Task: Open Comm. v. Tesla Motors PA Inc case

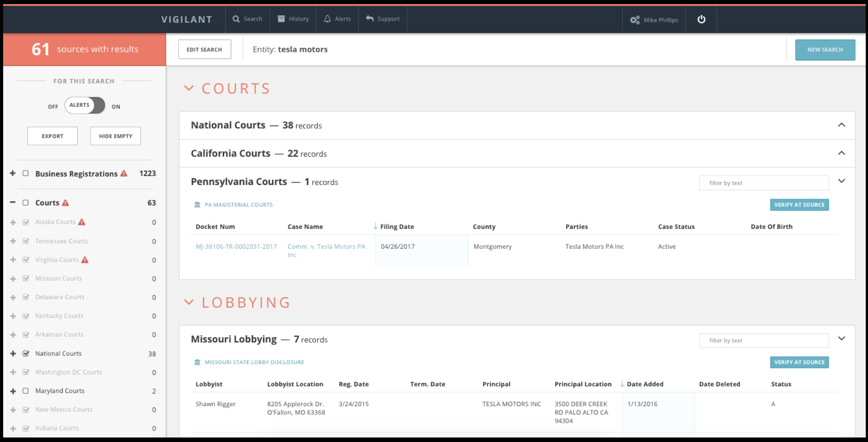Action: coord(326,251)
